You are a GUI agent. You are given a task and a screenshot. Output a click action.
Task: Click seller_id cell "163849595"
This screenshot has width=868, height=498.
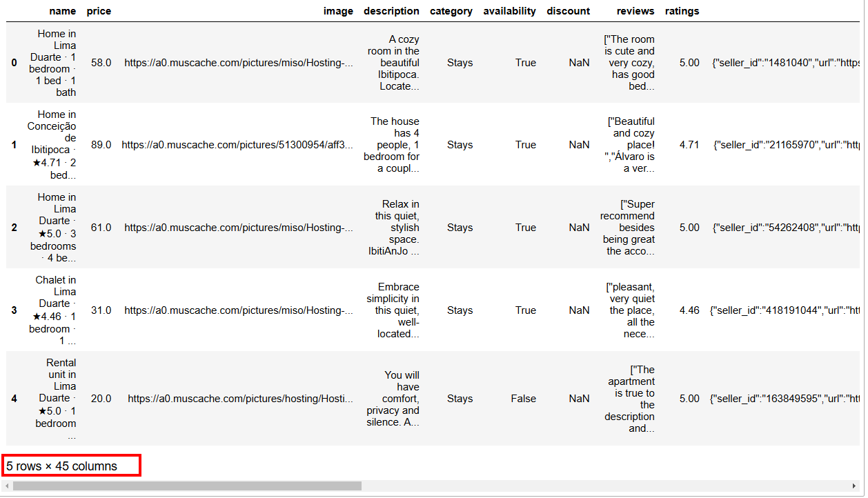(x=785, y=399)
